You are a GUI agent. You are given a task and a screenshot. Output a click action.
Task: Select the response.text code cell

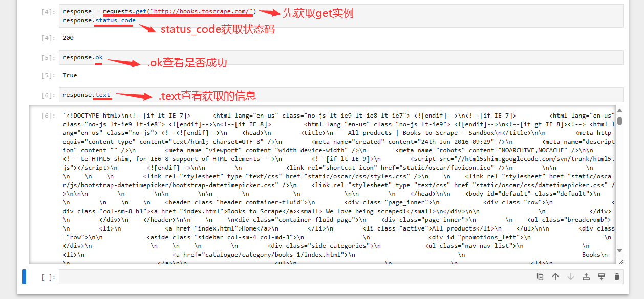tap(341, 95)
